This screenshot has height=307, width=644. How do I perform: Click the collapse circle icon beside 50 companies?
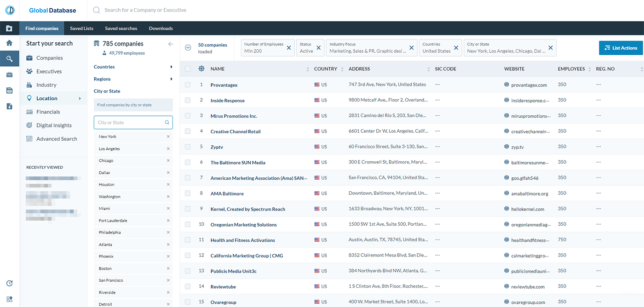coord(188,48)
